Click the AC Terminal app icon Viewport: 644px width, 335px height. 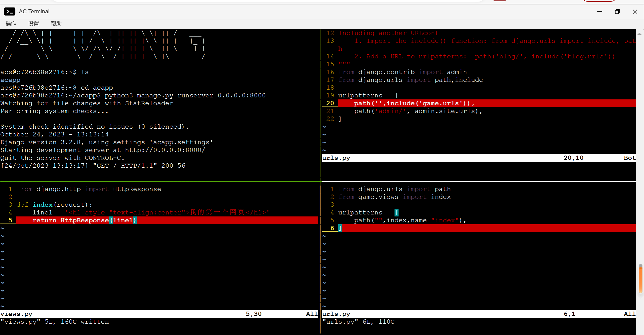[10, 12]
